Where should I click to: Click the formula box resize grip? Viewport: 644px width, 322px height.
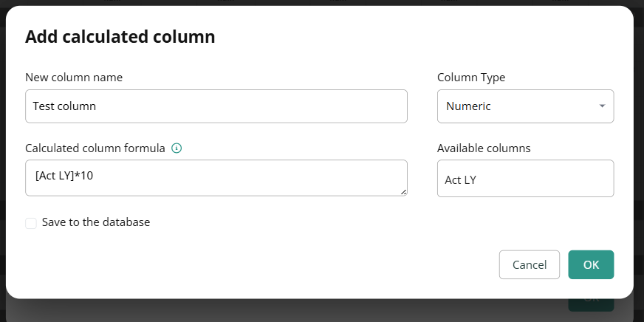[x=403, y=192]
